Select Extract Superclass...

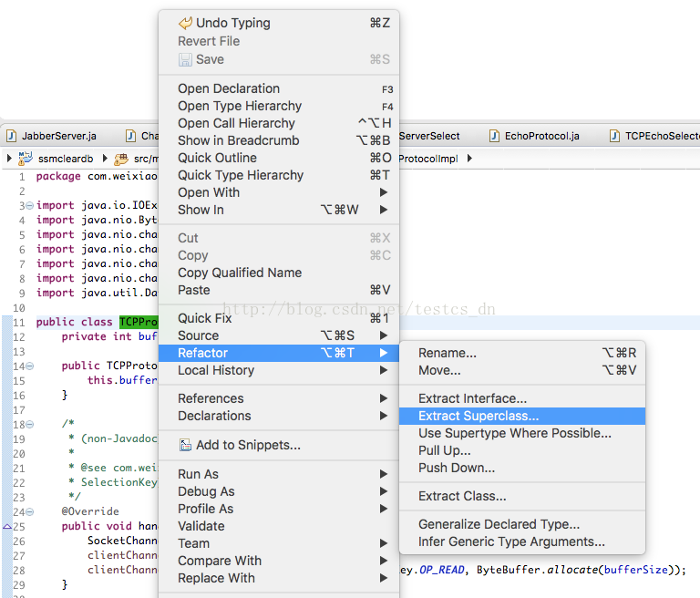(x=522, y=416)
